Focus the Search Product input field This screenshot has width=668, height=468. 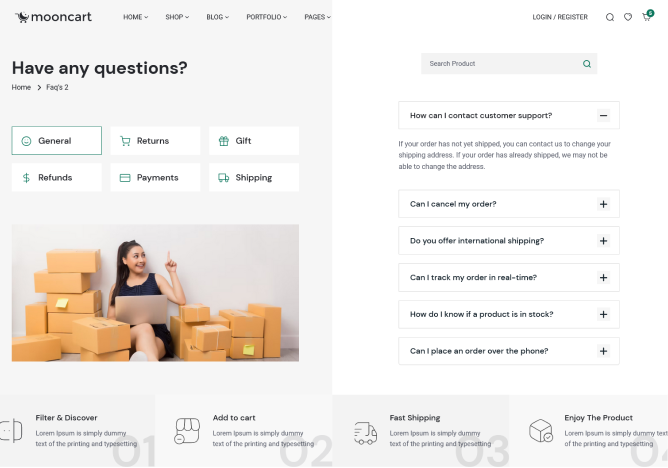[503, 64]
